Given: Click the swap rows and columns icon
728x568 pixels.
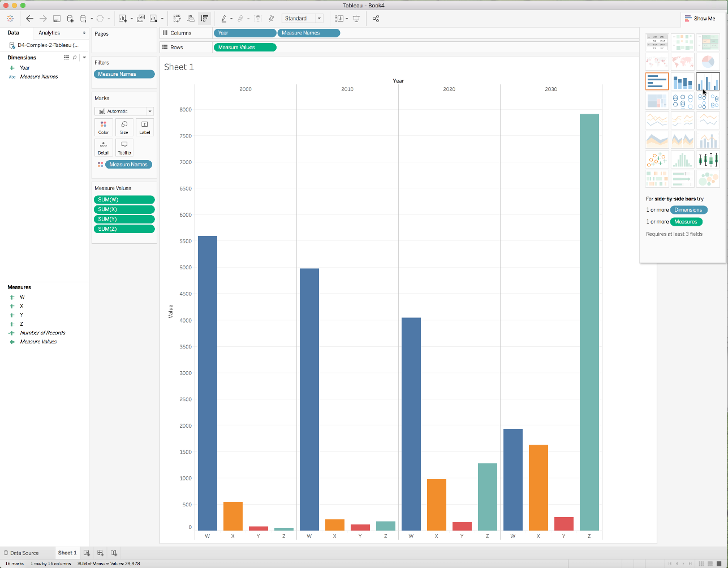Looking at the screenshot, I should (177, 19).
